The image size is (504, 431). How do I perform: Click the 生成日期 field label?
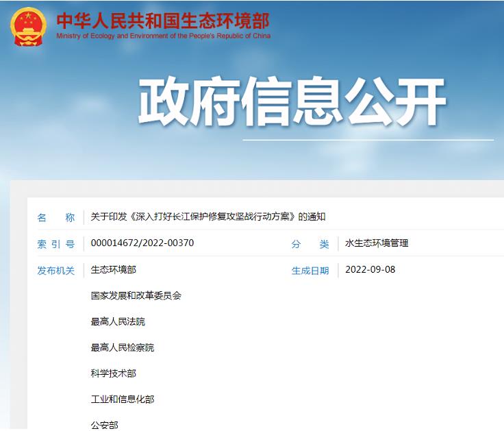point(310,270)
